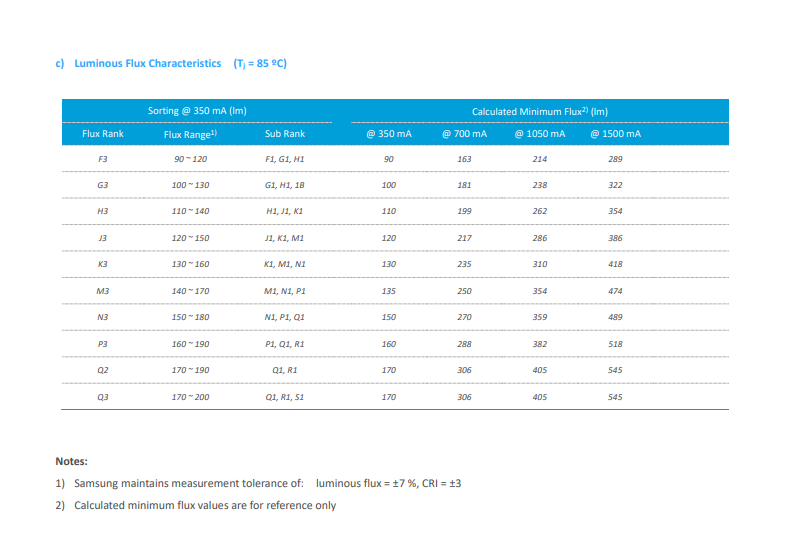Screen dimensions: 785x558
Task: Click the '@ 1050 mA' column header
Action: [539, 134]
